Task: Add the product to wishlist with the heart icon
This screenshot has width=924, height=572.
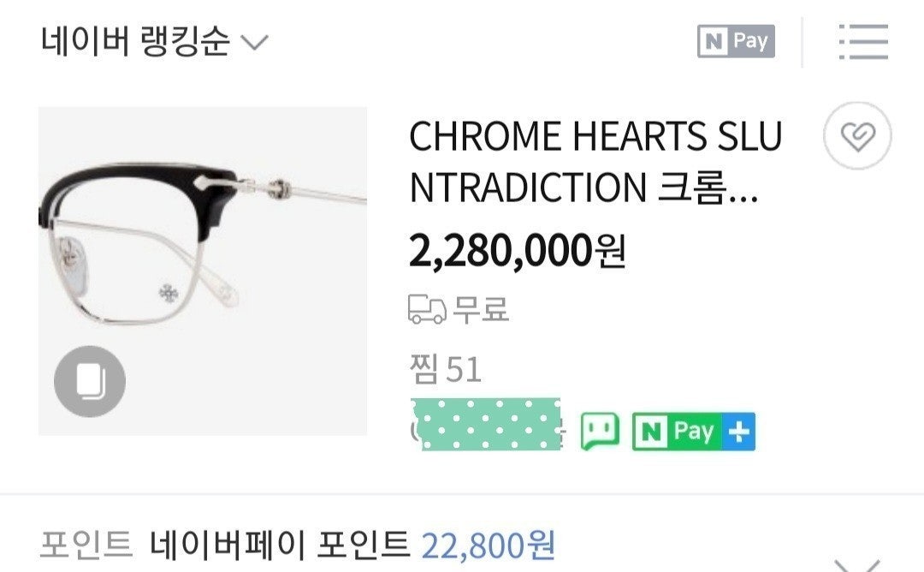Action: 857,137
